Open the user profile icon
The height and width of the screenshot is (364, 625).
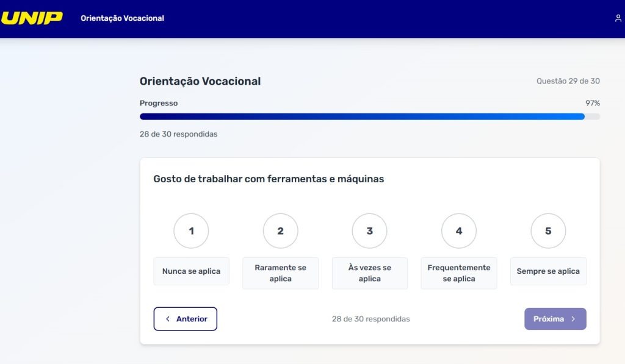[x=618, y=18]
